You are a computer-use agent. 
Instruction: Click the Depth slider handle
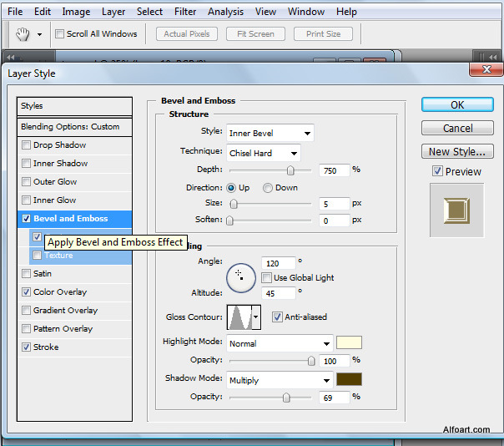(290, 170)
